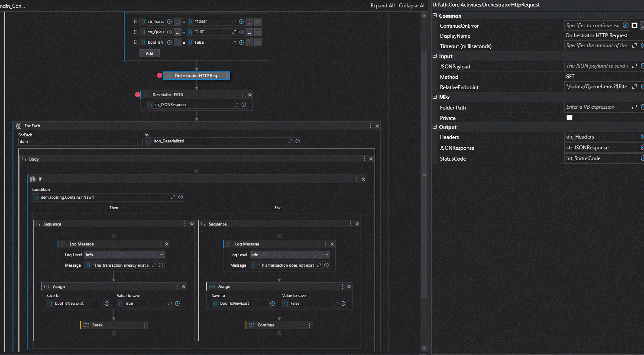Screen dimensions: 644x355
Task: Open expression editor for the Timeout property
Action: click(634, 45)
